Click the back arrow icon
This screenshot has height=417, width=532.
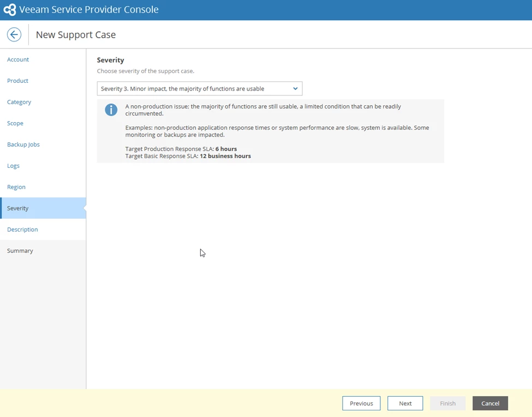point(14,34)
